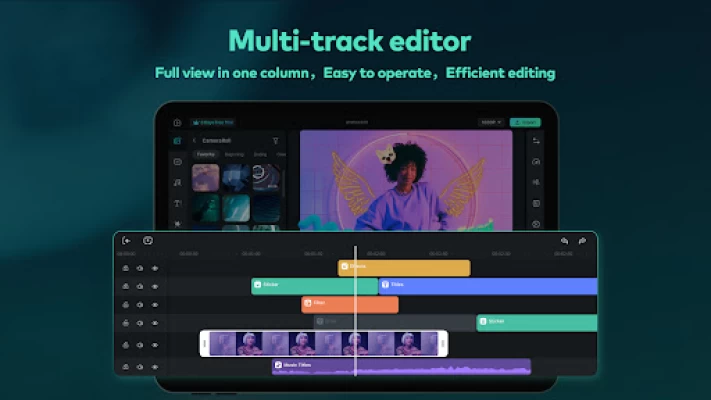Lock the top Effects track
The image size is (711, 400).
tap(126, 268)
